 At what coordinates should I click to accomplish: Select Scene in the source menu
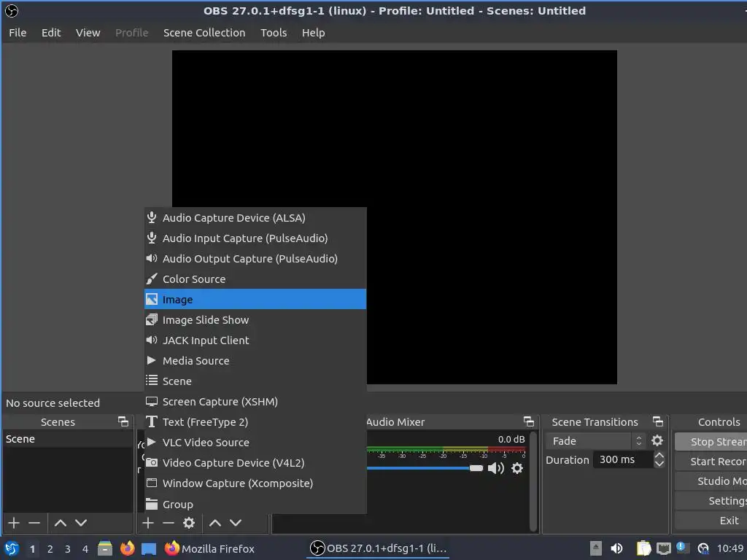255,381
